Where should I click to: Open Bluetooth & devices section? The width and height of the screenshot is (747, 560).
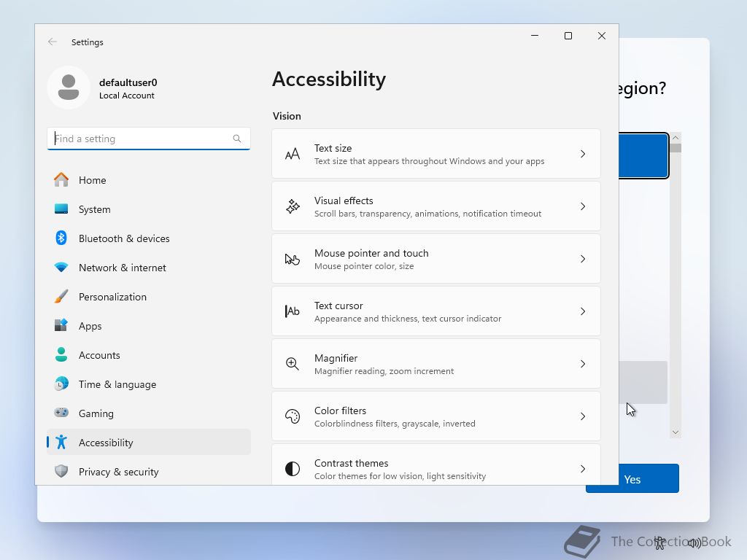pos(149,238)
